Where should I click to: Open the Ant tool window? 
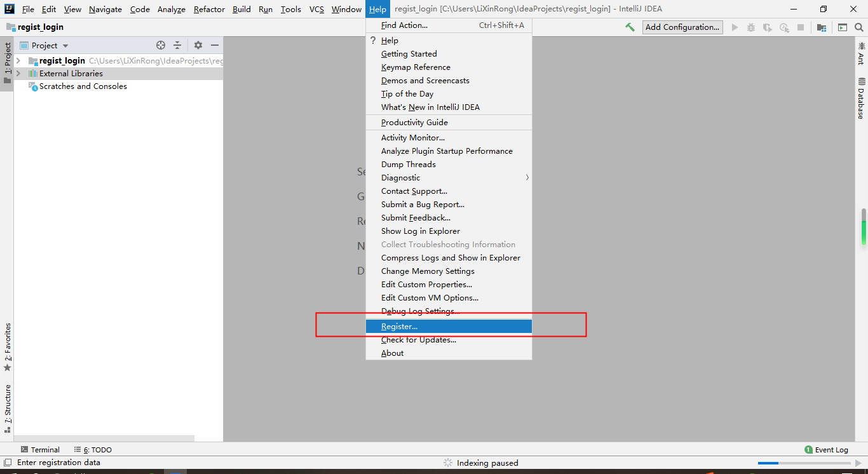click(861, 55)
